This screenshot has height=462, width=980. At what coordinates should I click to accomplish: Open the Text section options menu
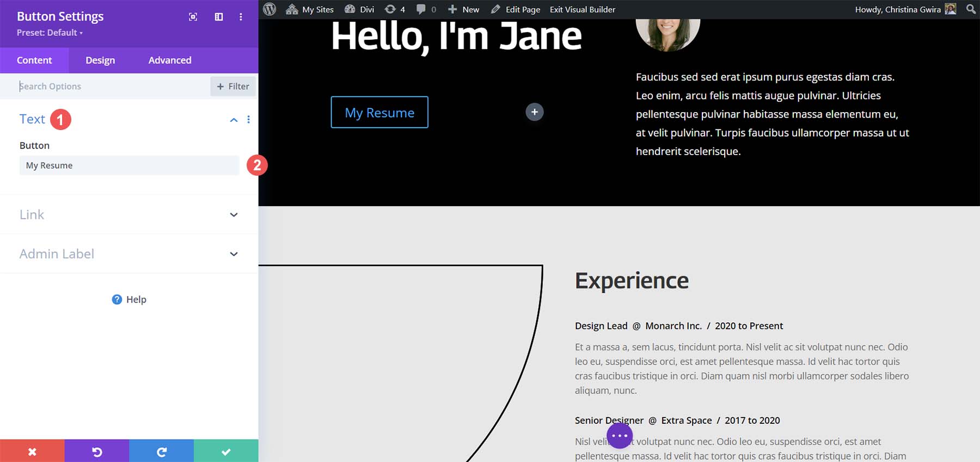point(249,120)
